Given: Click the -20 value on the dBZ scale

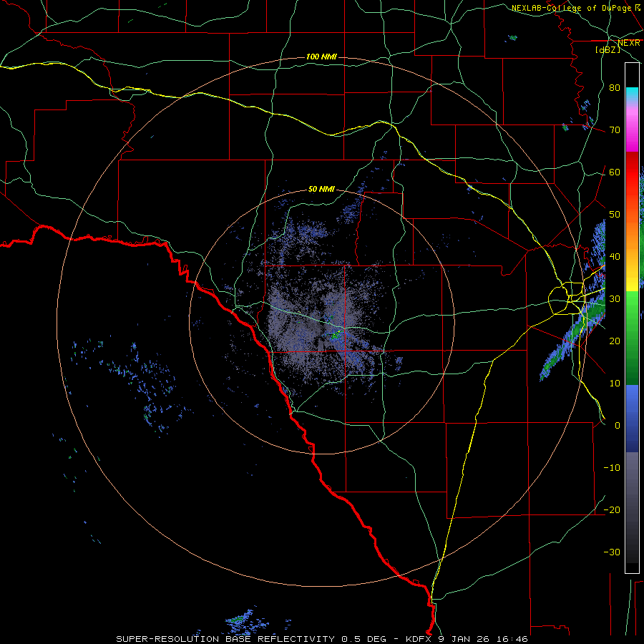Looking at the screenshot, I should [x=612, y=510].
